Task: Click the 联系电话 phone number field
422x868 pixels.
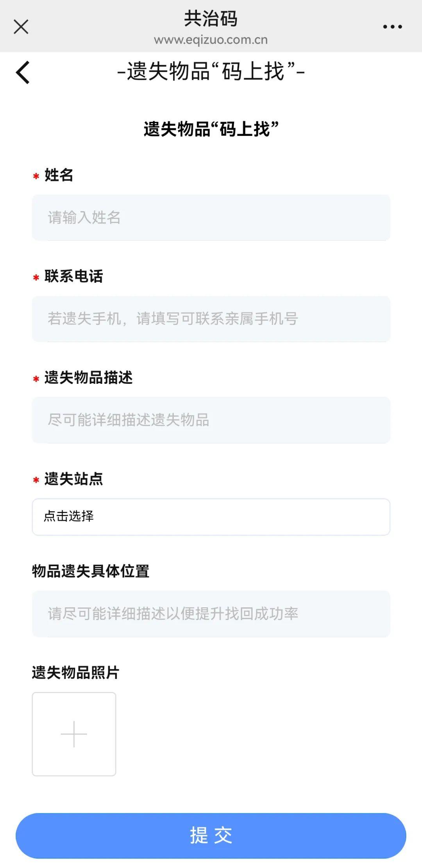Action: click(x=211, y=319)
